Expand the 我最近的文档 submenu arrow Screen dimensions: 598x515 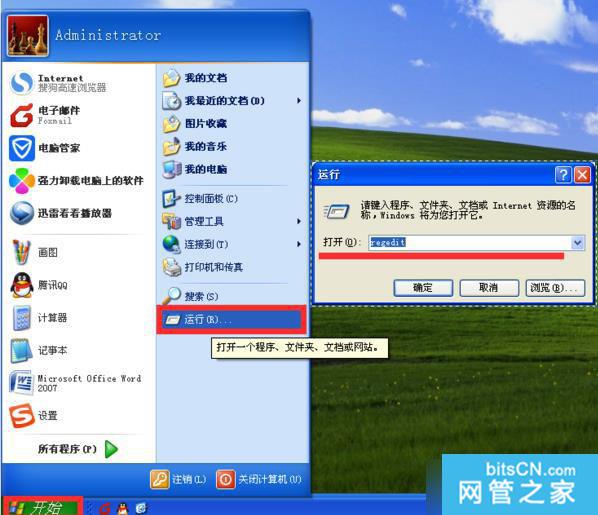(x=299, y=101)
